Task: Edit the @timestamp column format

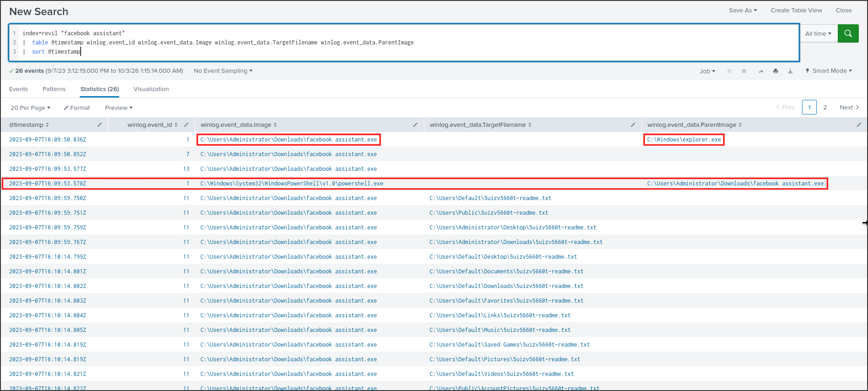Action: (99, 125)
